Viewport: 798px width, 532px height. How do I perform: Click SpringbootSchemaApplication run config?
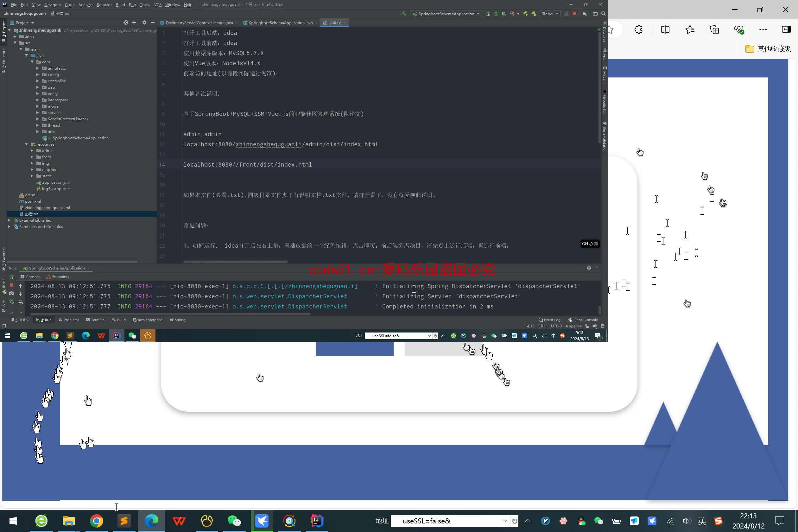(445, 13)
